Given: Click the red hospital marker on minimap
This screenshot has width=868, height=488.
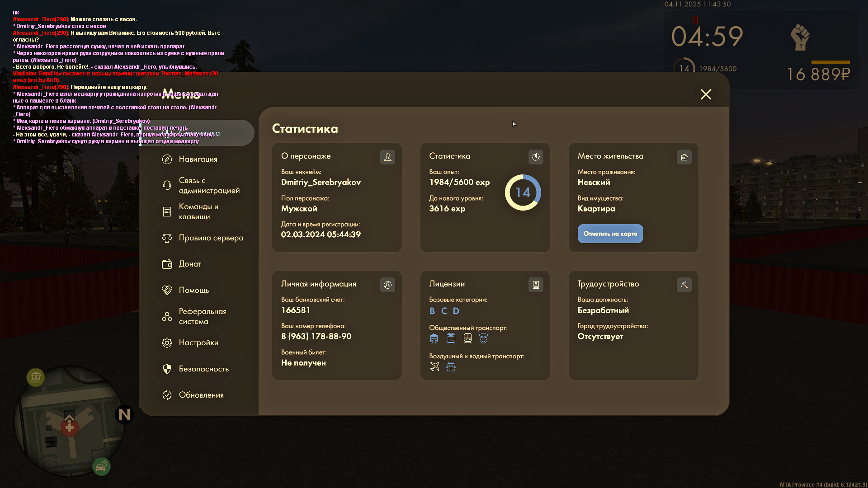Looking at the screenshot, I should [69, 427].
